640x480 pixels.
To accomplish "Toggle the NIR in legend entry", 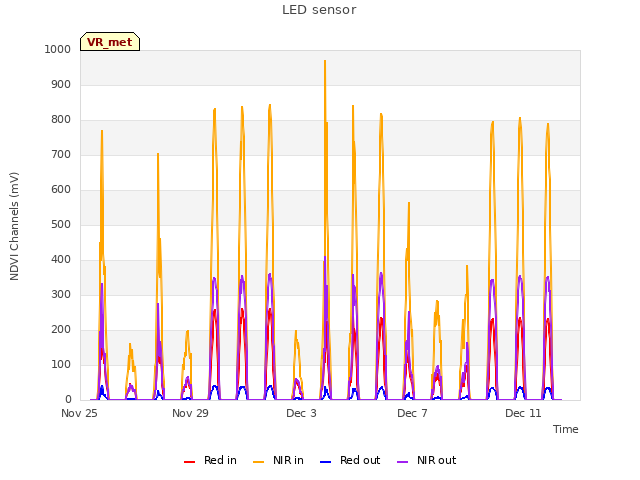I will (x=278, y=460).
